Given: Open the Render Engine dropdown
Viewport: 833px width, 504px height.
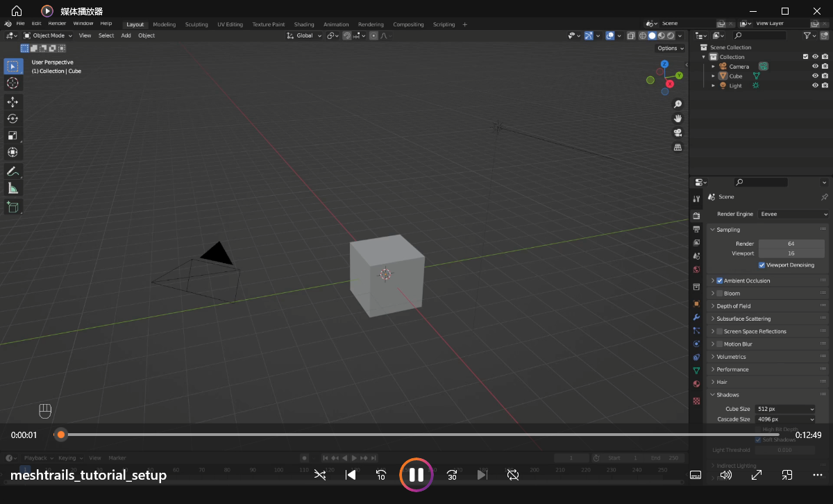Looking at the screenshot, I should pos(793,214).
